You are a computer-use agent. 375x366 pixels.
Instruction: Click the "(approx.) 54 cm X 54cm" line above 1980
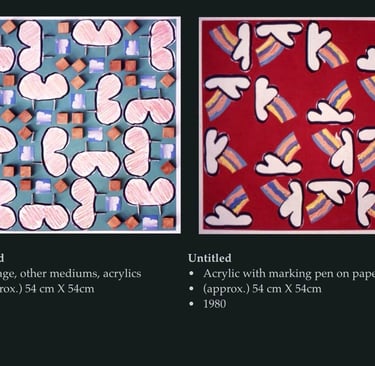click(x=262, y=289)
